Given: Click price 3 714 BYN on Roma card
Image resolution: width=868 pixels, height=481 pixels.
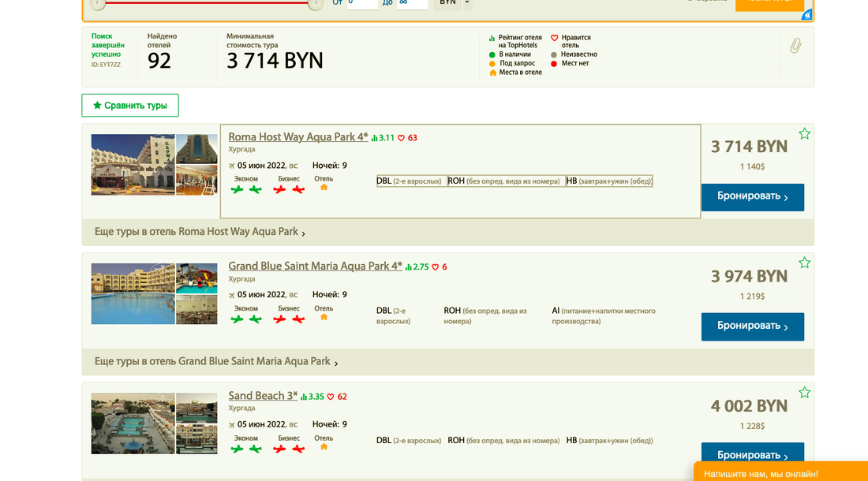Looking at the screenshot, I should click(749, 147).
